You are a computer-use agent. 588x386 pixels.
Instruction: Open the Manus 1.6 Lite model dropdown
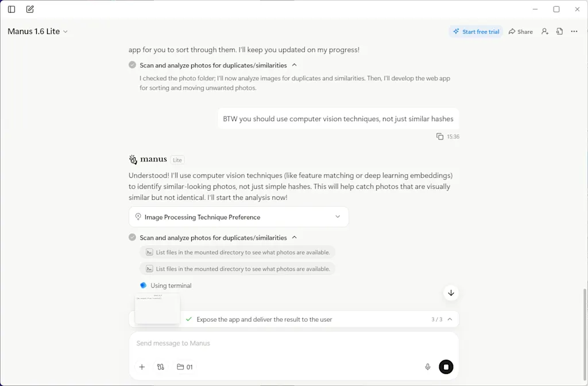(38, 32)
